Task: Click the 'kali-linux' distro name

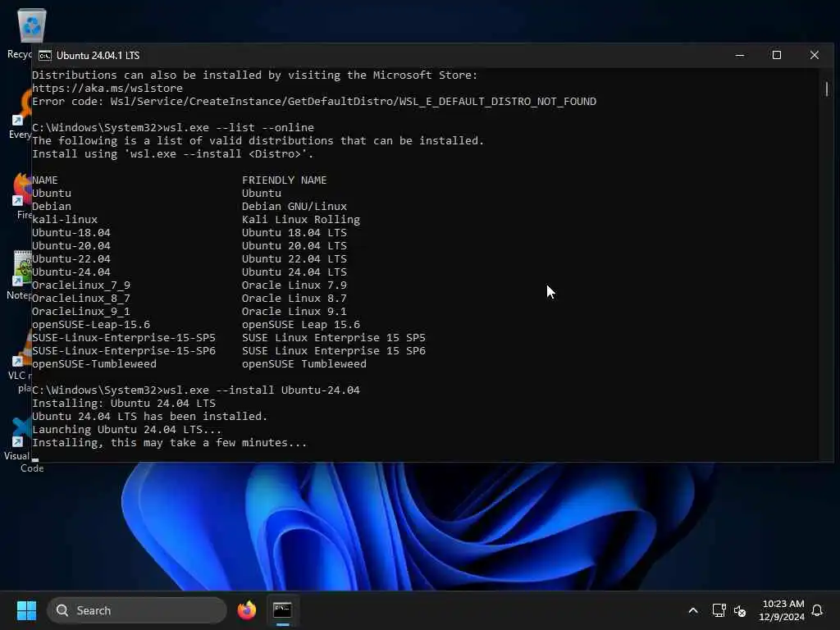Action: tap(65, 219)
